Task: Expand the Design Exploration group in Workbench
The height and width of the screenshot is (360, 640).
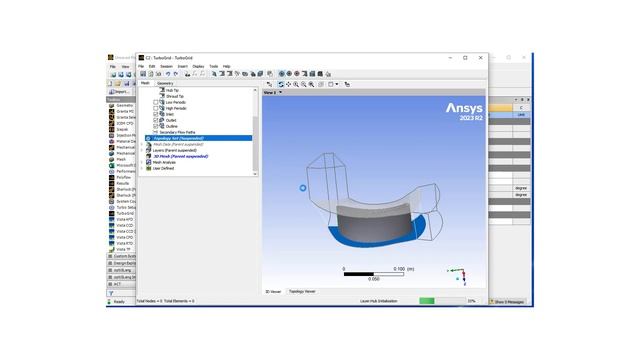Action: point(110,263)
